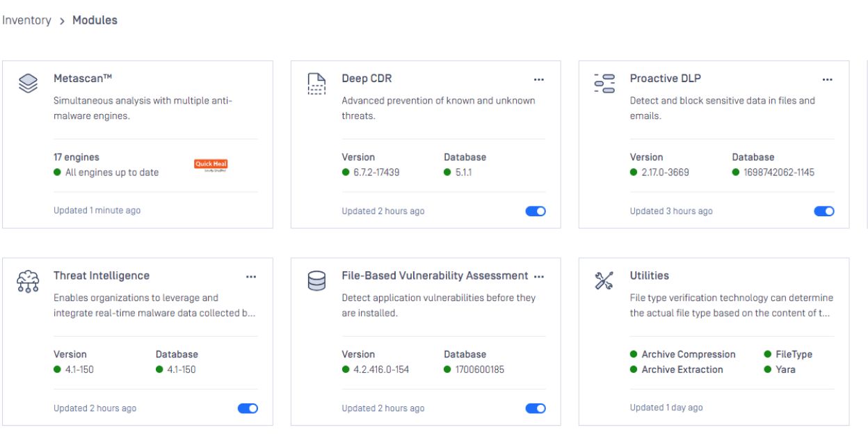Viewport: 868px width, 434px height.
Task: Click the Utilities wrench and screwdriver icon
Action: click(x=604, y=281)
